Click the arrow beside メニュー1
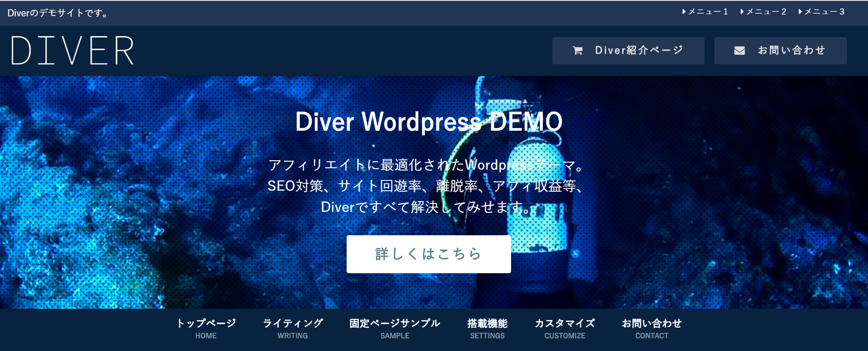Screen dimensions: 868x351 (x=684, y=12)
